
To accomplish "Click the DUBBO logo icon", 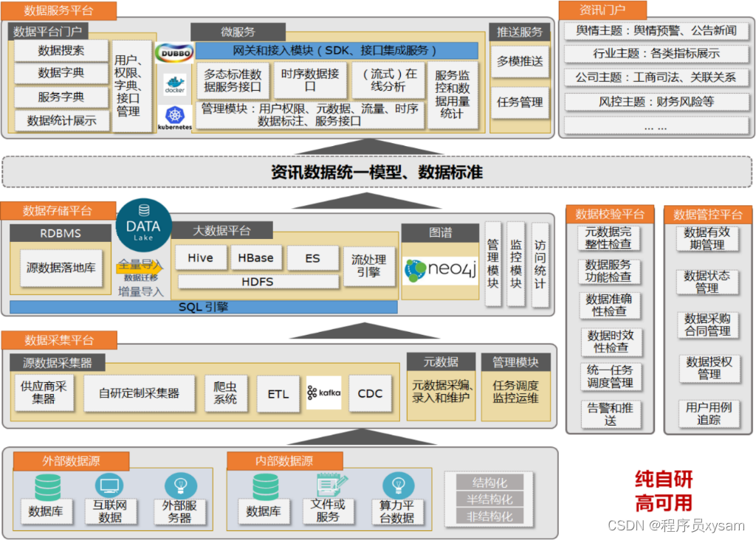I will tap(175, 53).
